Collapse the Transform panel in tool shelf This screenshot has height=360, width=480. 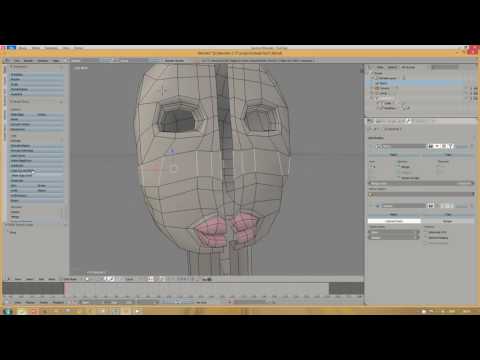[x=20, y=67]
